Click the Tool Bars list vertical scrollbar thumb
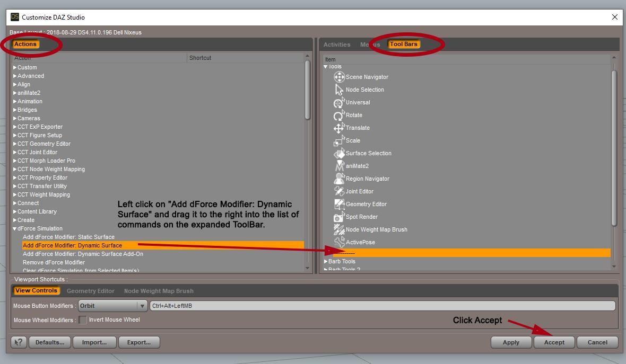 [614, 148]
